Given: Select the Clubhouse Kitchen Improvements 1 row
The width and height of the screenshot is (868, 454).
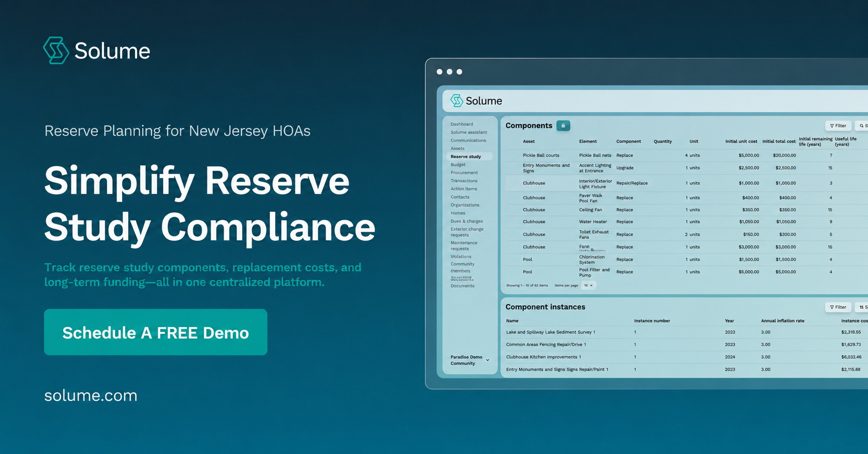Looking at the screenshot, I should pos(686,357).
